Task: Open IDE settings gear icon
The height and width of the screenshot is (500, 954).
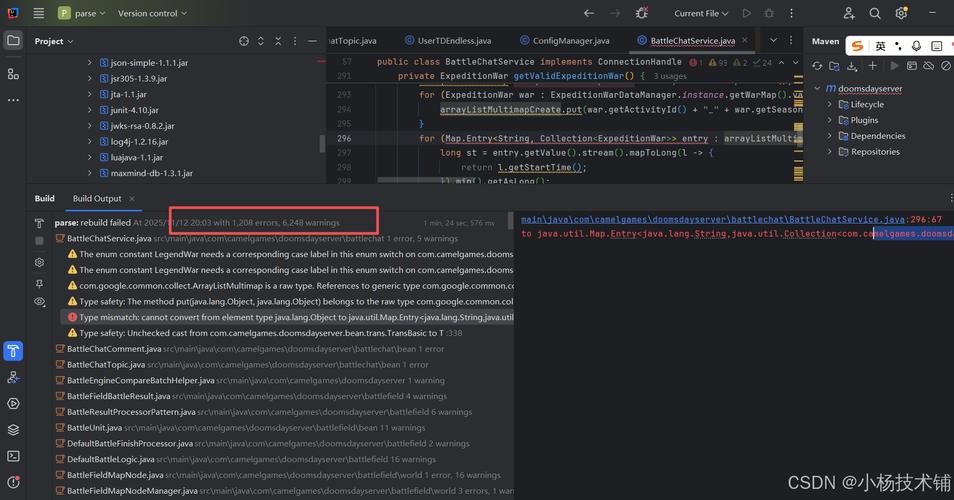Action: point(902,13)
